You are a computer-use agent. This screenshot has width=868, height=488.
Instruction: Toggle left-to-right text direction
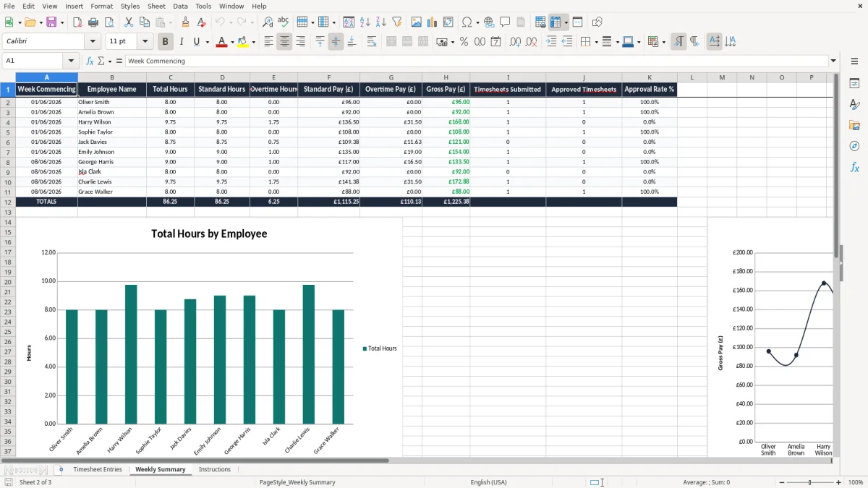click(678, 42)
